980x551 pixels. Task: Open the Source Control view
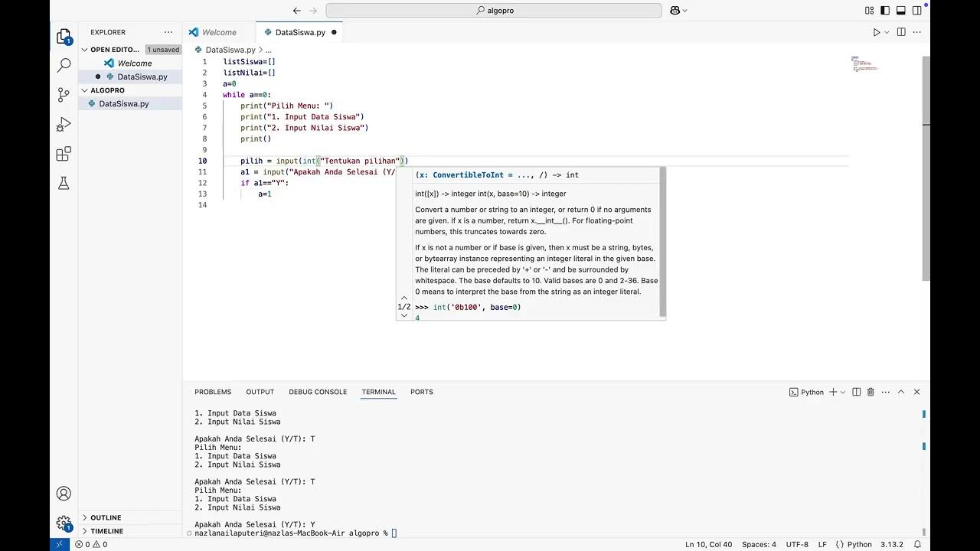pyautogui.click(x=64, y=95)
